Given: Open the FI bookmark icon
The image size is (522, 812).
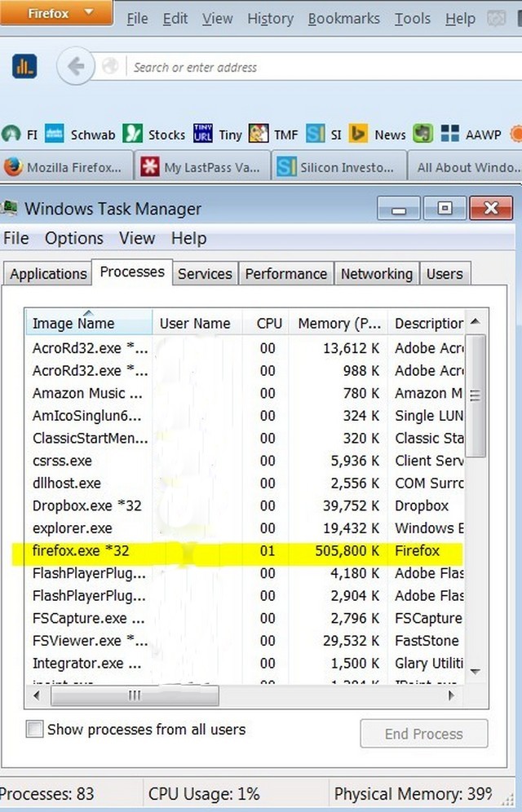Looking at the screenshot, I should click(x=11, y=135).
